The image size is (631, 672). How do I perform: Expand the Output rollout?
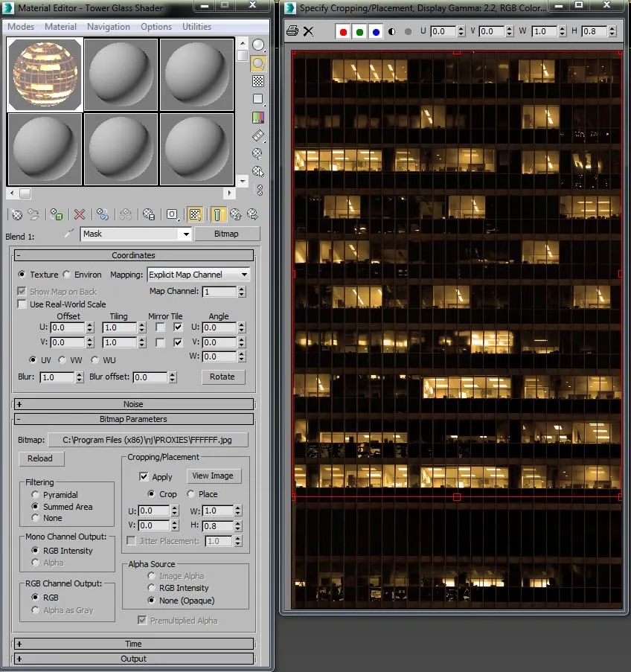134,659
